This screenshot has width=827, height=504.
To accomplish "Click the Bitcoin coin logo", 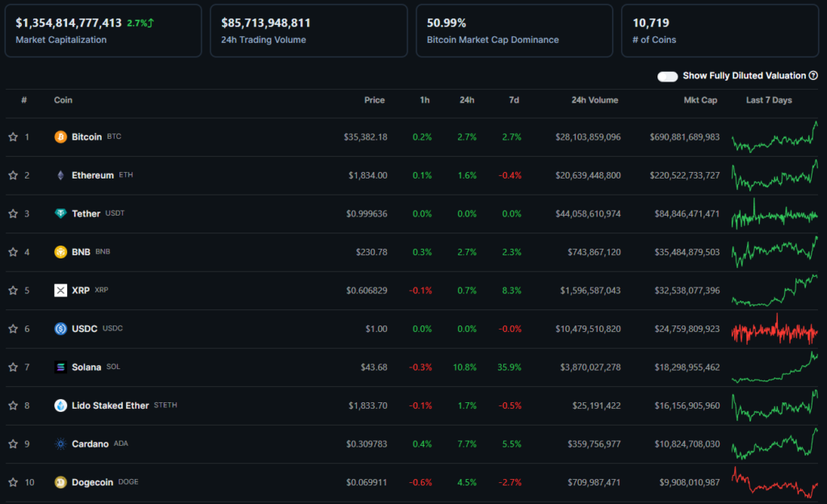I will click(x=61, y=136).
